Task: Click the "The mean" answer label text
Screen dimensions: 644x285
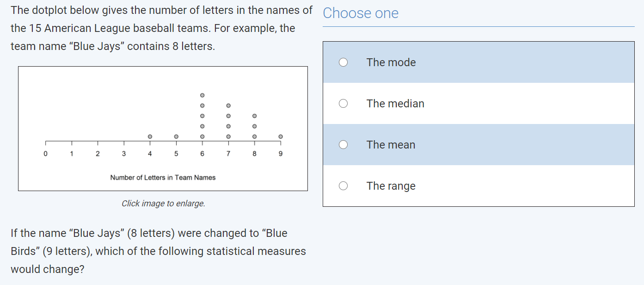Action: click(x=391, y=145)
